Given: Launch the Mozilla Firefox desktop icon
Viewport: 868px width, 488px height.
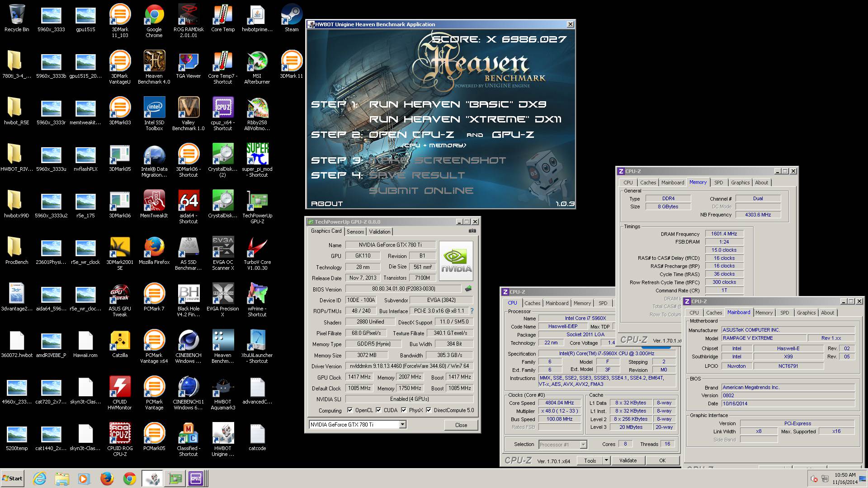Looking at the screenshot, I should (x=154, y=251).
